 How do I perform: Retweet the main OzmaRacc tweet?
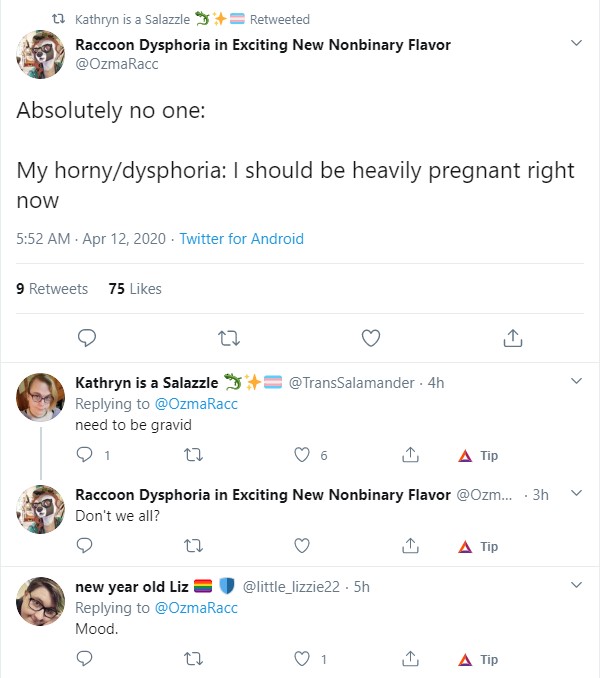[229, 338]
